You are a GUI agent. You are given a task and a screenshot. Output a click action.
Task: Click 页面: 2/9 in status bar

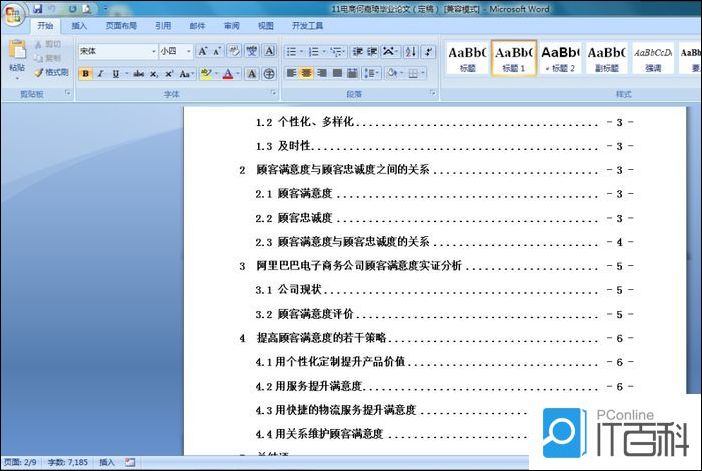pyautogui.click(x=20, y=462)
